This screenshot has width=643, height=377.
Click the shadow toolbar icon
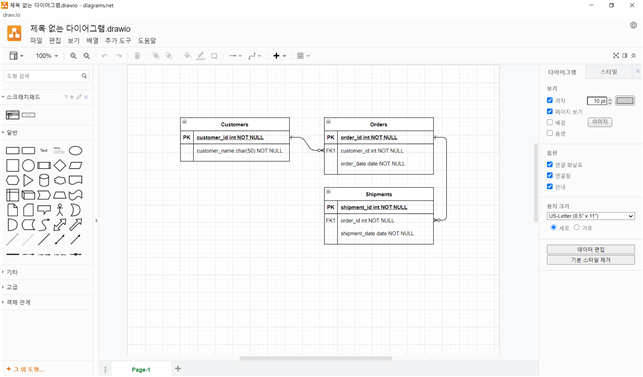tap(214, 56)
